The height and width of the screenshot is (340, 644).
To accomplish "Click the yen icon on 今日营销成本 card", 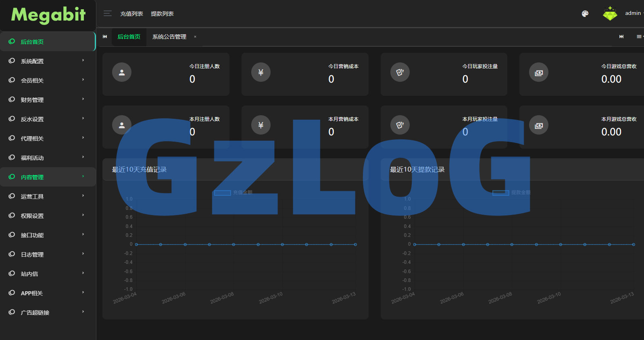I will pos(261,73).
